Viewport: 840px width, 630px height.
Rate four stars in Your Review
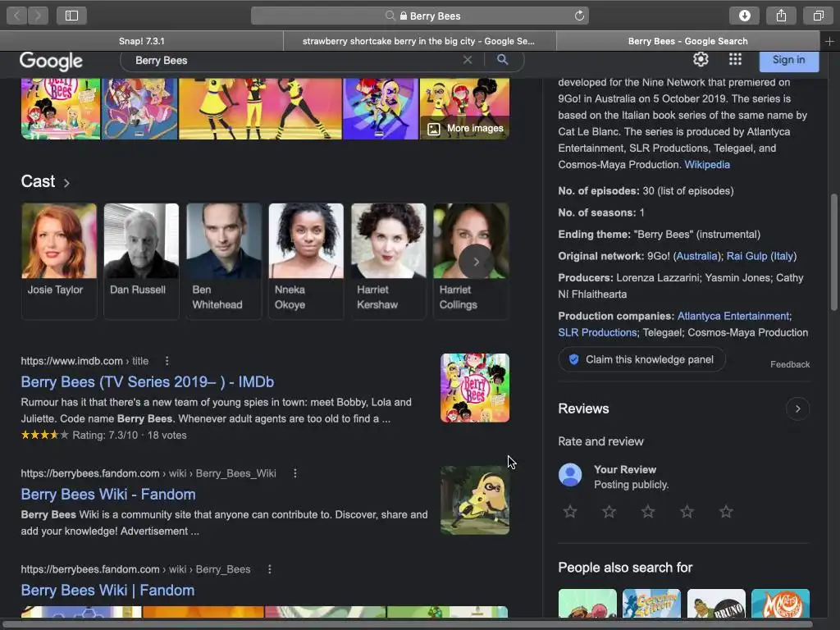[x=687, y=512]
